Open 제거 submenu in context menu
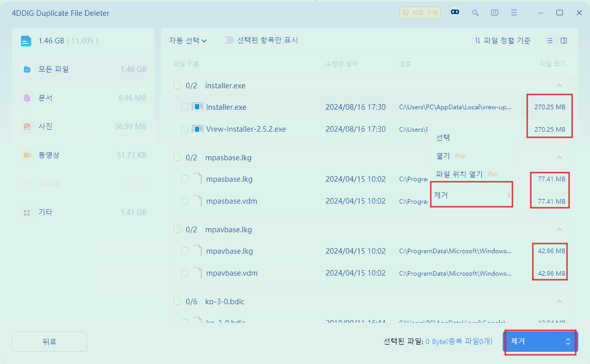Screen dimensions: 590x364 [x=473, y=195]
